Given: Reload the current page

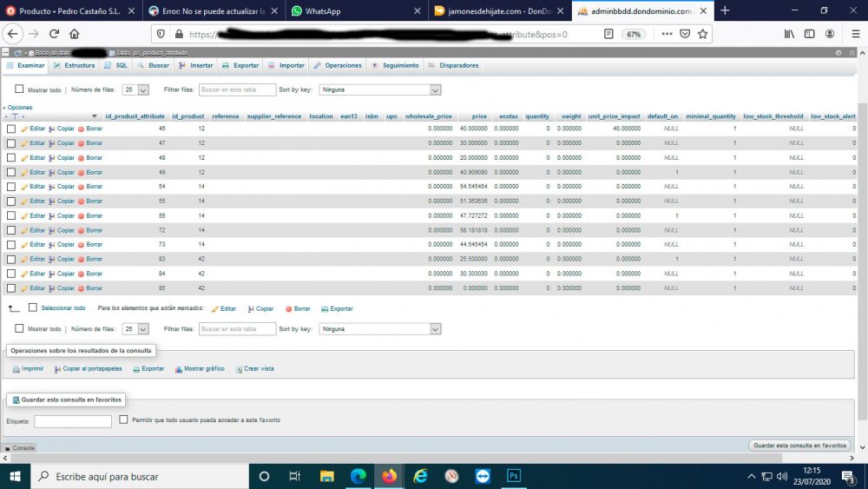Looking at the screenshot, I should click(x=54, y=34).
